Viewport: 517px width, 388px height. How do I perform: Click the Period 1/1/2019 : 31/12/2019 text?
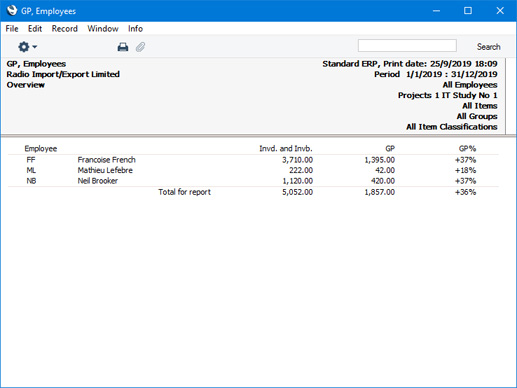click(436, 74)
